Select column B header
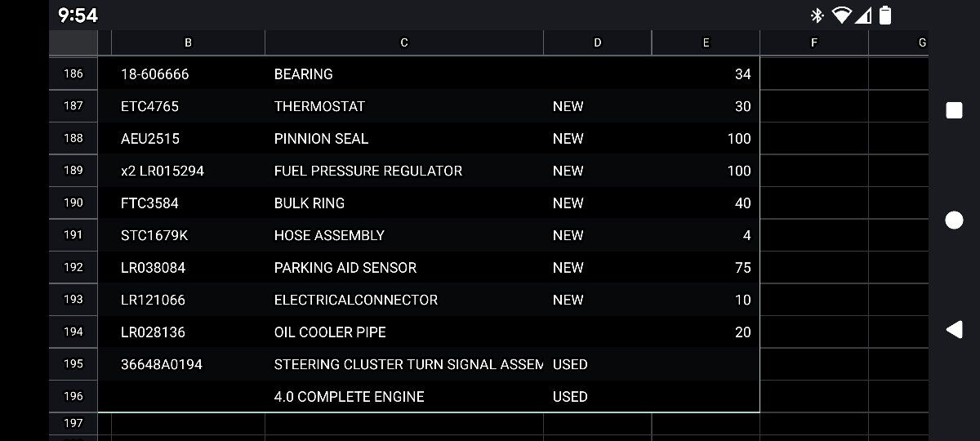The height and width of the screenshot is (441, 980). tap(189, 42)
